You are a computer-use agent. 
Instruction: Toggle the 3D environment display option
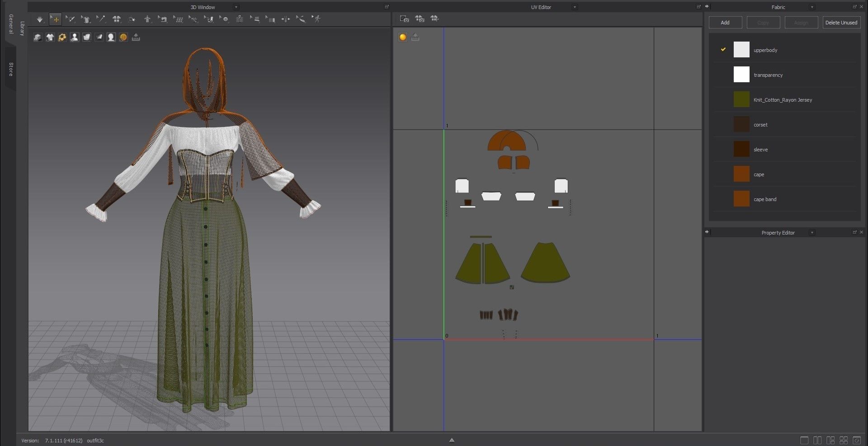point(87,37)
